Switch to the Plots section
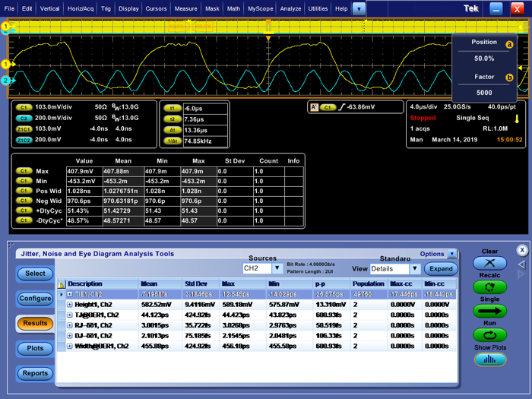The width and height of the screenshot is (532, 399). (x=35, y=348)
